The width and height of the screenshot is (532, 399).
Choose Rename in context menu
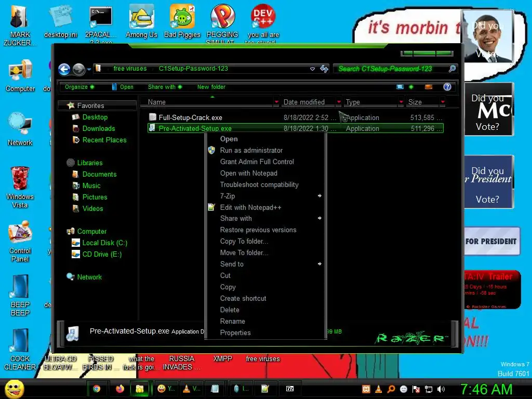tap(232, 321)
